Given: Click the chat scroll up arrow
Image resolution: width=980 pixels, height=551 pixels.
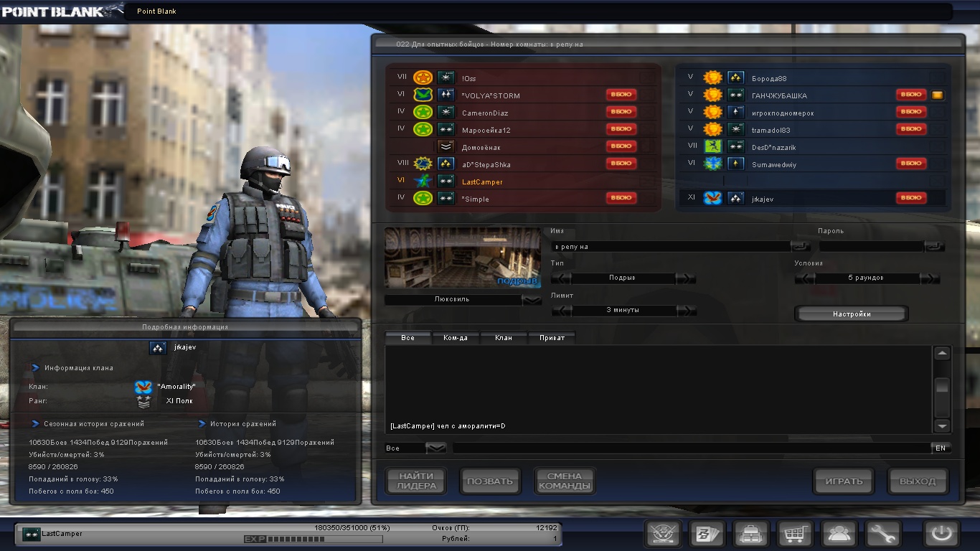Looking at the screenshot, I should [x=942, y=353].
